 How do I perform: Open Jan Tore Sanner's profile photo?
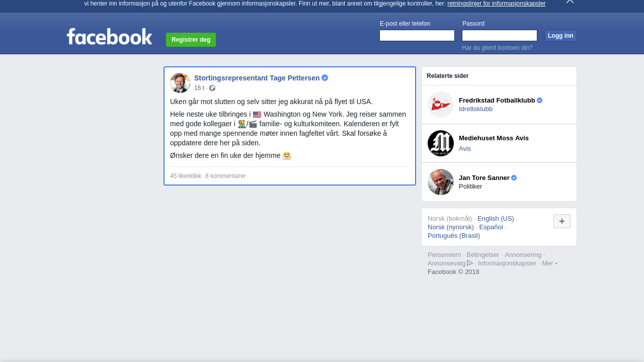[x=441, y=182]
